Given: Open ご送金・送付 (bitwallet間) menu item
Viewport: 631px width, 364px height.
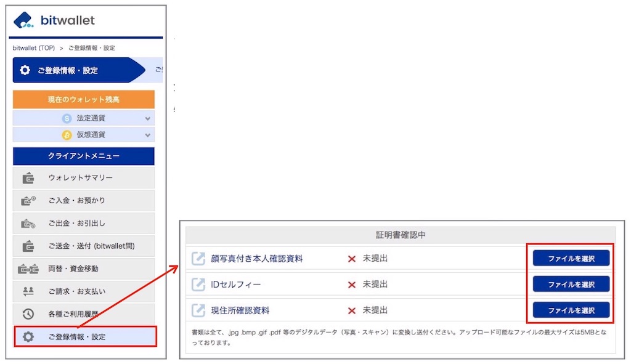Looking at the screenshot, I should [84, 246].
